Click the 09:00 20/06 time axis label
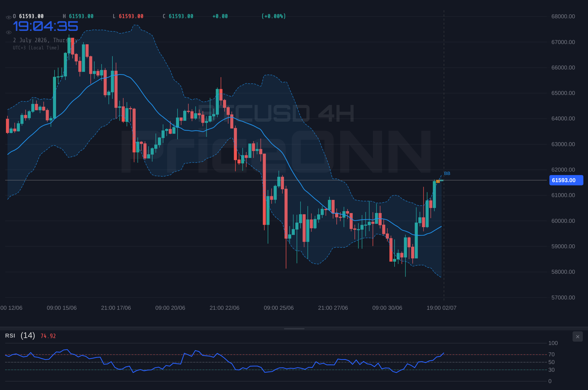 pyautogui.click(x=170, y=308)
